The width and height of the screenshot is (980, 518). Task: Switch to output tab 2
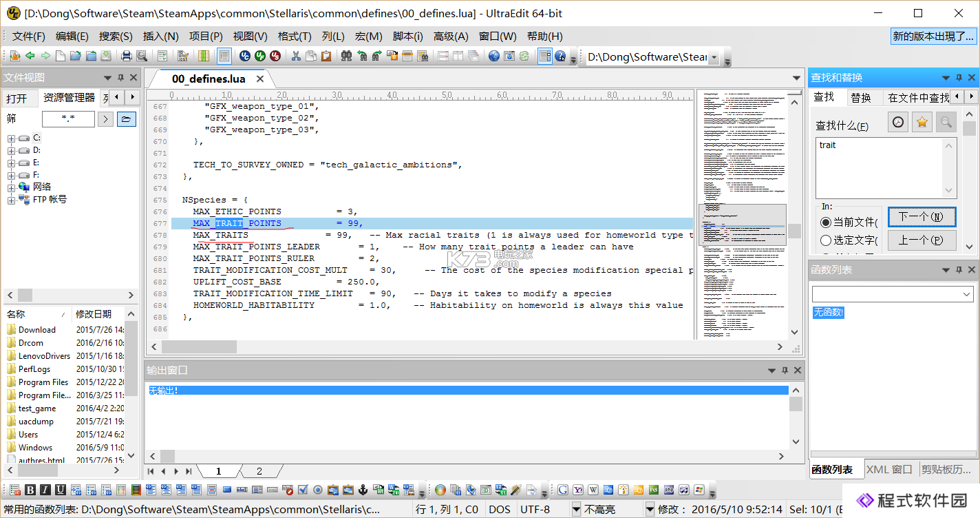(259, 471)
